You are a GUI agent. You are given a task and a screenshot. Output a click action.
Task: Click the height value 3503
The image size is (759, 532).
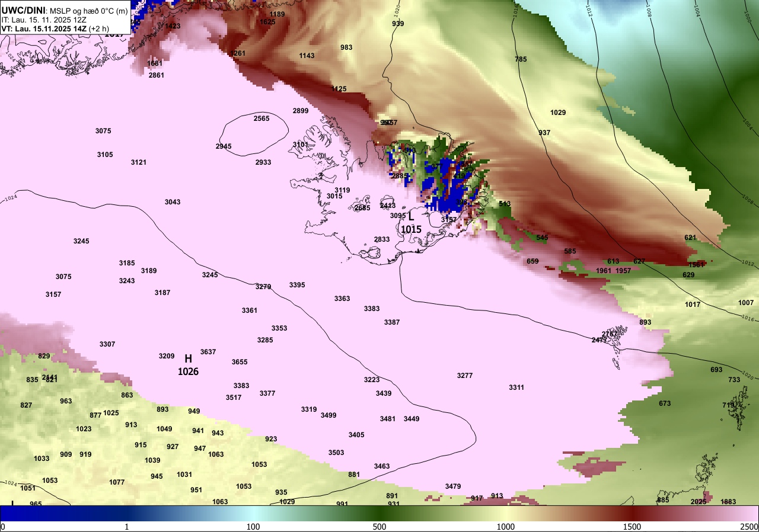(x=336, y=453)
